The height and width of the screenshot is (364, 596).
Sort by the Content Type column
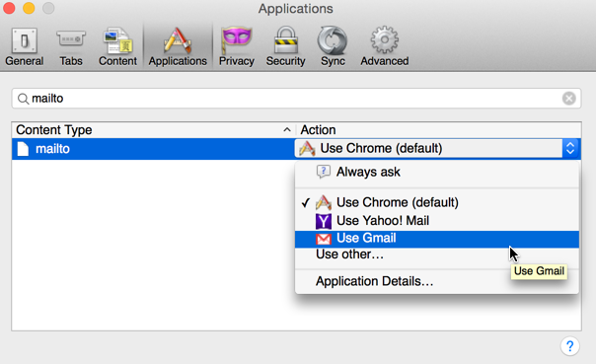pyautogui.click(x=154, y=130)
